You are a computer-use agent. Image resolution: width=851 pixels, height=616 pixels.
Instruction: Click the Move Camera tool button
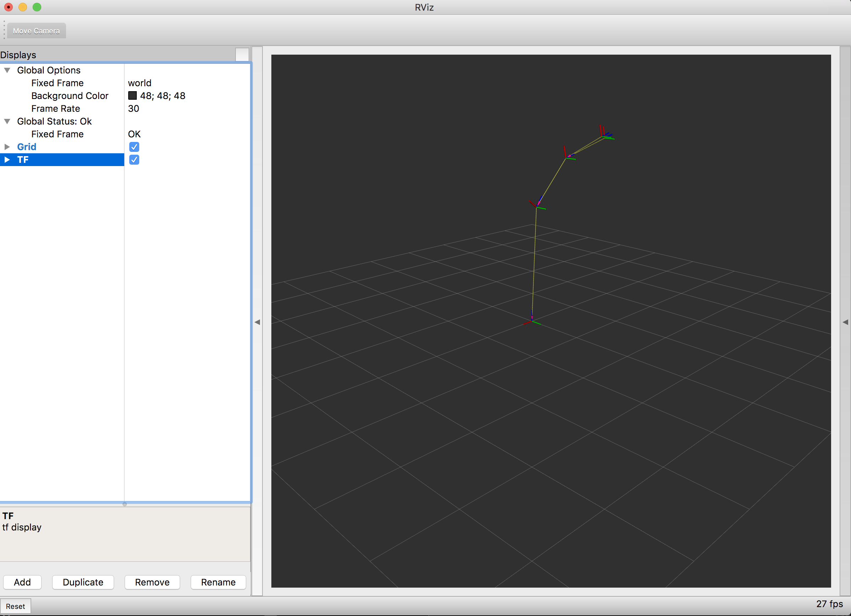coord(37,31)
